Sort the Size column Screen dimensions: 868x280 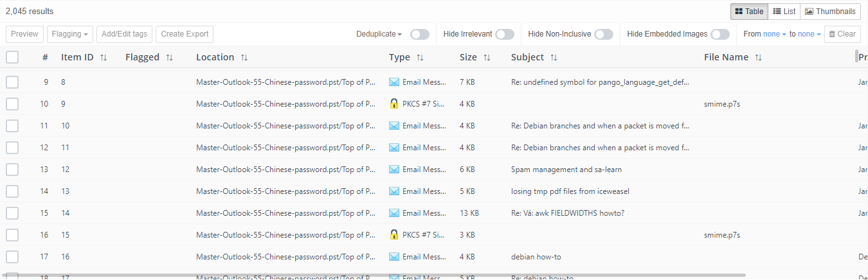tap(487, 58)
